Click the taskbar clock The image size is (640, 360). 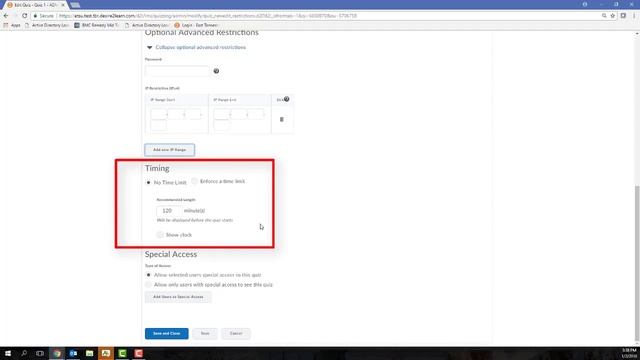point(629,353)
